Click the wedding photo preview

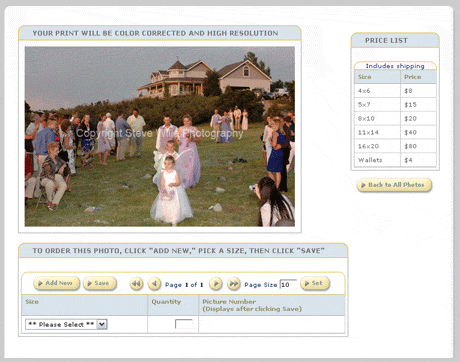pos(160,136)
